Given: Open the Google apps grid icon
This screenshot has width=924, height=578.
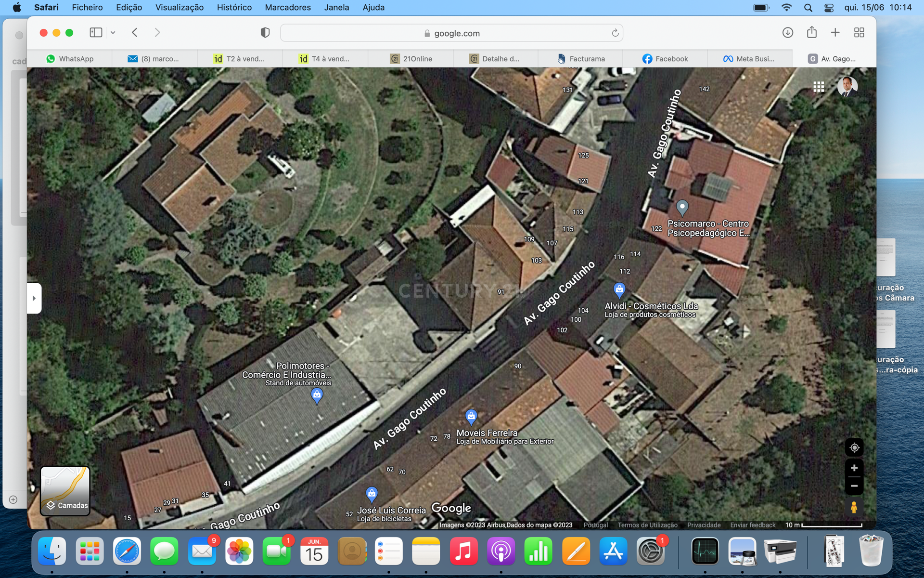Looking at the screenshot, I should click(x=819, y=87).
